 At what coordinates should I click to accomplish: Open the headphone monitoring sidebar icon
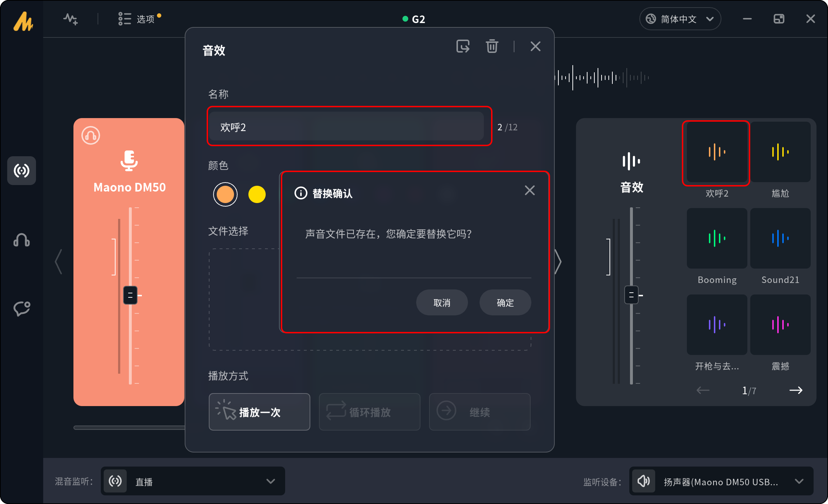coord(22,240)
